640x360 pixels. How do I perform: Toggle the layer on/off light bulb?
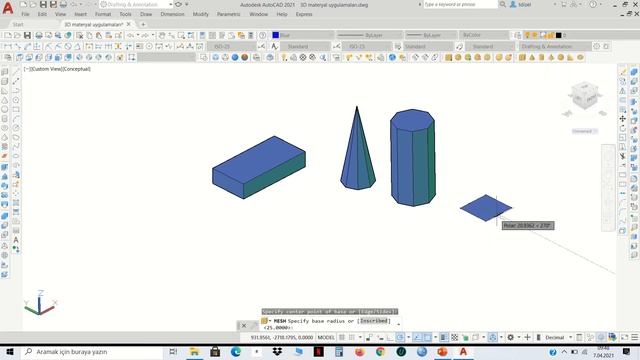[x=527, y=36]
